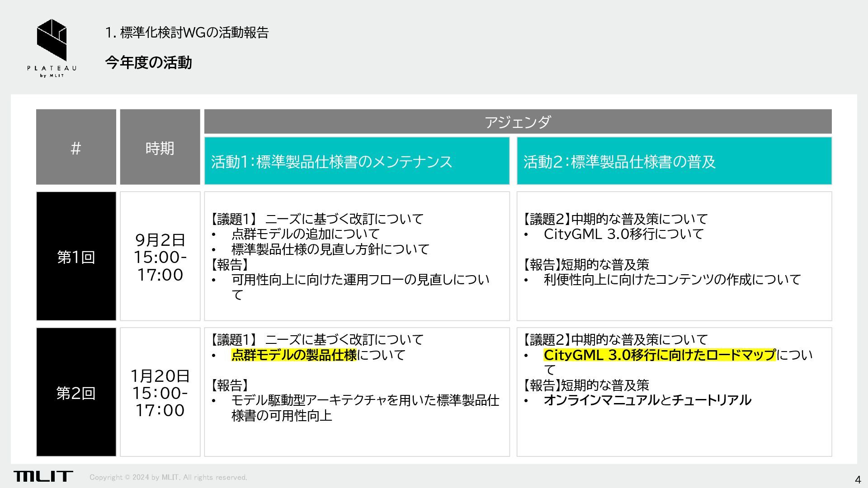This screenshot has width=868, height=488.
Task: Click highlighted text 点群モデルの製品仕様
Action: pyautogui.click(x=294, y=355)
